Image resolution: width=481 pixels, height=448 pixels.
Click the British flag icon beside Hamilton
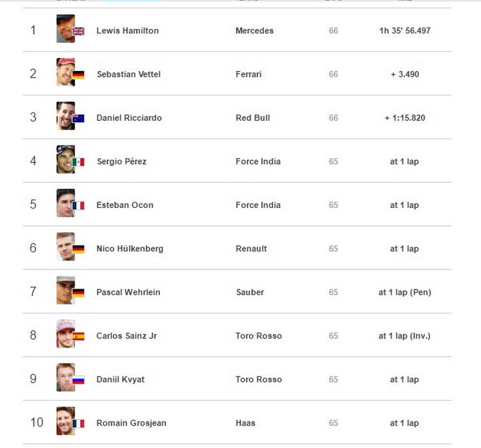(78, 31)
